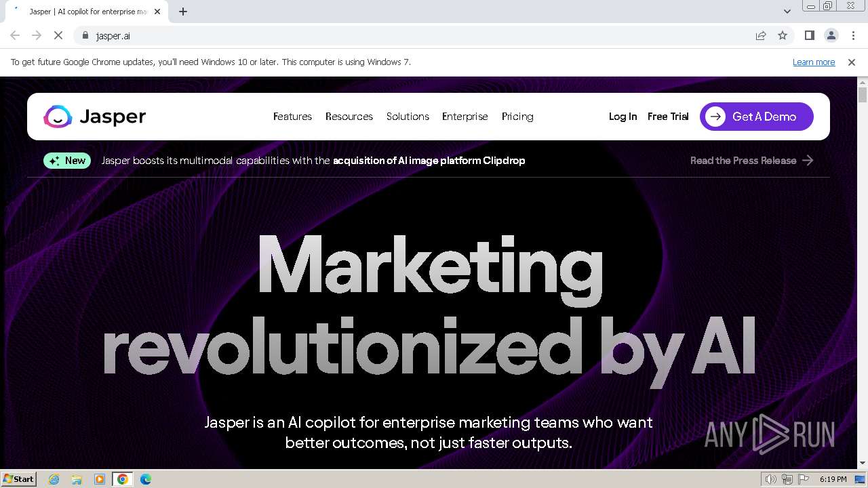Click the arrow next to Read the Press Release
This screenshot has width=868, height=488.
pos(808,161)
